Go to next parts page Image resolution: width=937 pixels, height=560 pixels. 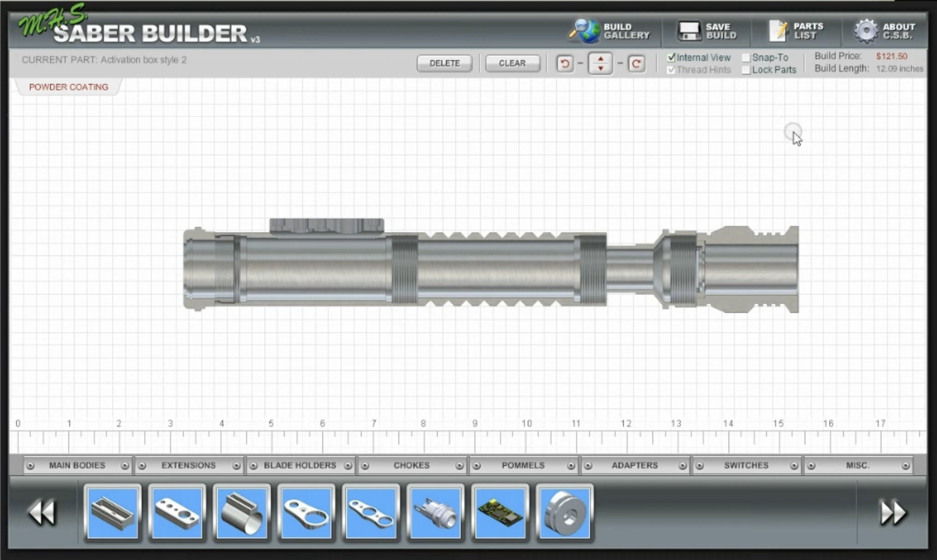click(x=893, y=512)
